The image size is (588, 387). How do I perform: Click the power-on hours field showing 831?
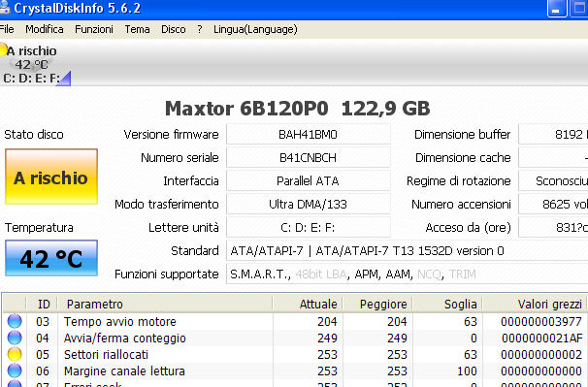pos(553,227)
